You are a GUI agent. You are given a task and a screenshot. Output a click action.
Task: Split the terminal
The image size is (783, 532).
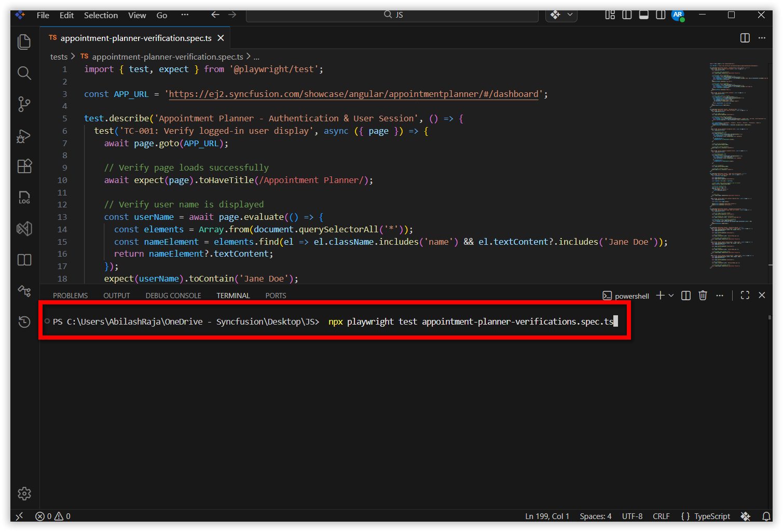(x=686, y=296)
